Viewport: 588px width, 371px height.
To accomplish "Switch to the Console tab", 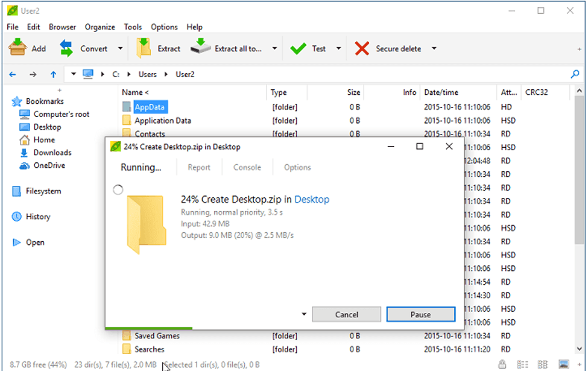I will [x=247, y=167].
